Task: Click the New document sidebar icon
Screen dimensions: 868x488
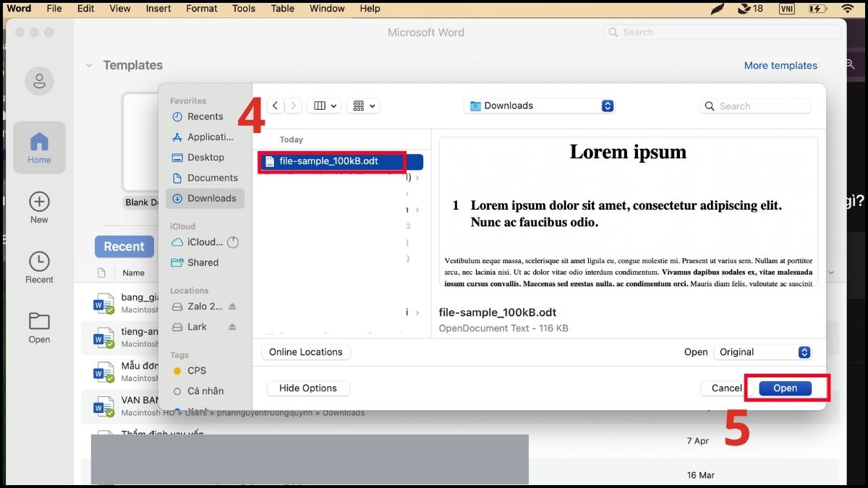Action: 39,207
